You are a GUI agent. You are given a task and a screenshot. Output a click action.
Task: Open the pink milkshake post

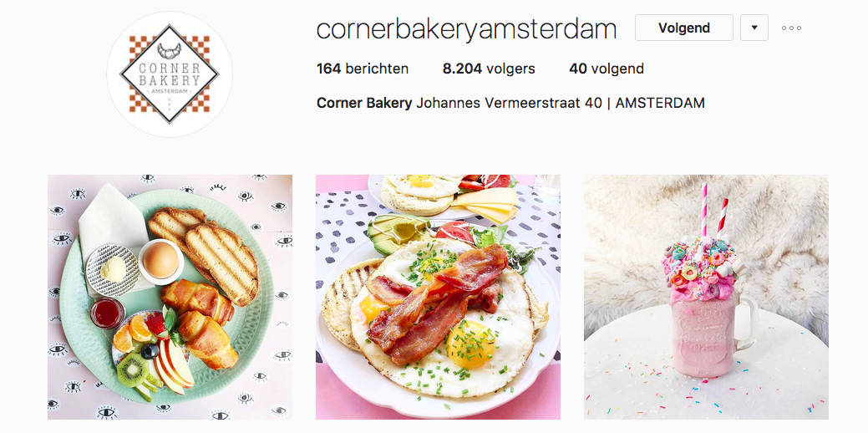tap(707, 298)
